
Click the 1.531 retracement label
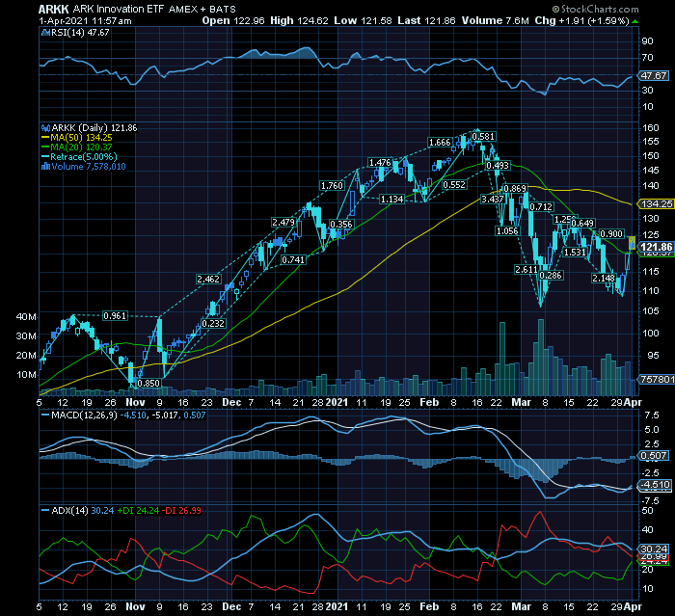575,253
